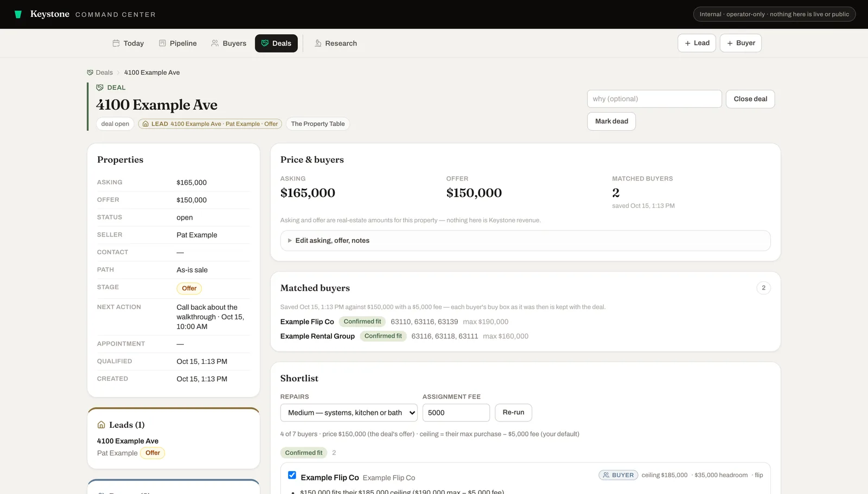Click the house icon in Leads (1) heading
This screenshot has height=494, width=868.
[101, 425]
